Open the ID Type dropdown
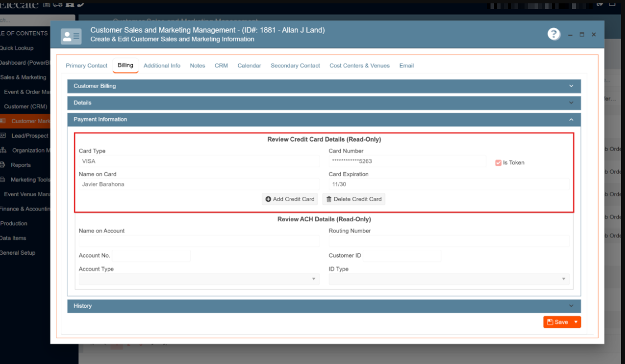Viewport: 625px width, 364px height. (449, 279)
